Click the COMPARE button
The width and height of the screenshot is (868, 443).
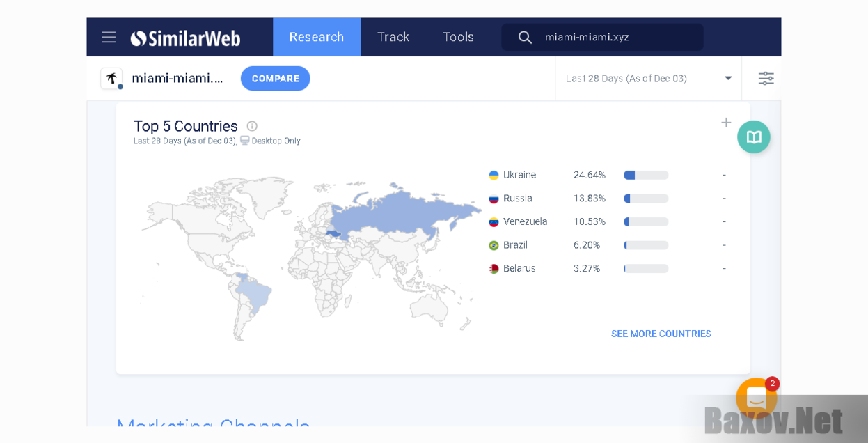[275, 78]
